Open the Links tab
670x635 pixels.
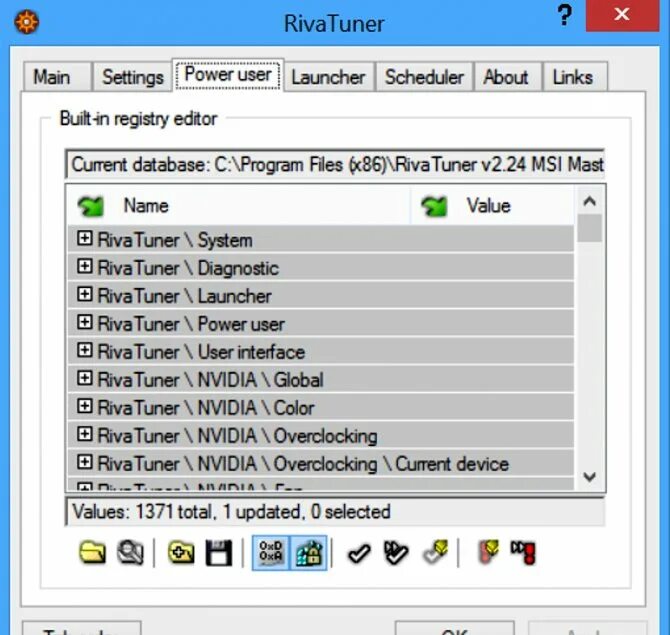tap(574, 77)
